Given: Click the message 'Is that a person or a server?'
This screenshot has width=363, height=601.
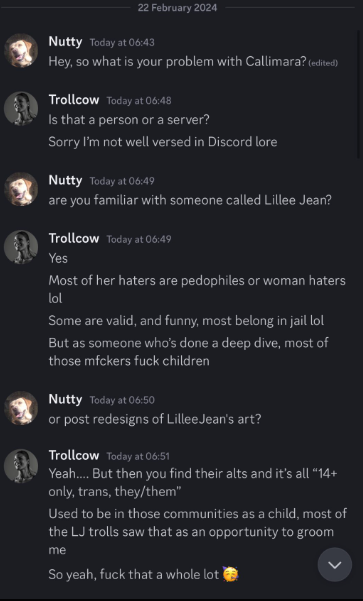Looking at the screenshot, I should [129, 120].
